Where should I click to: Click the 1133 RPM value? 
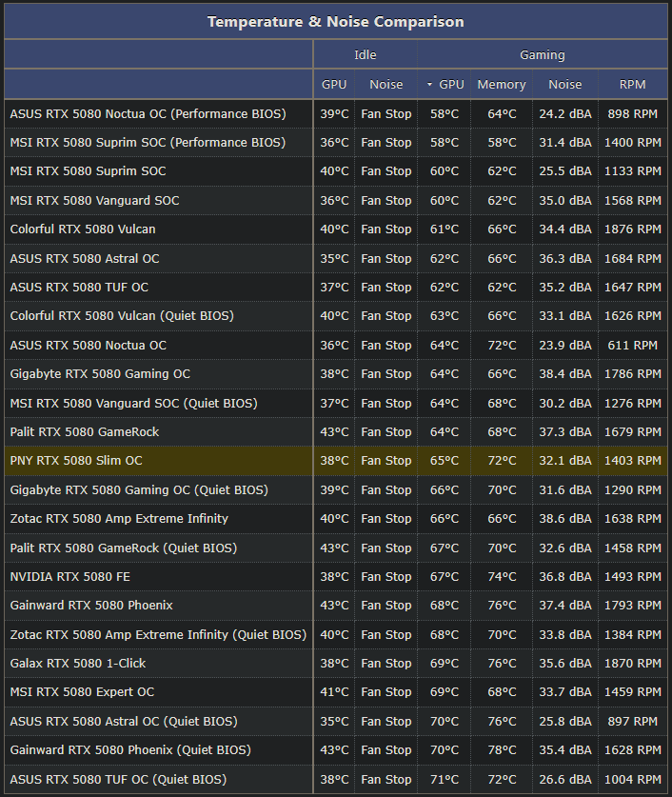click(632, 171)
